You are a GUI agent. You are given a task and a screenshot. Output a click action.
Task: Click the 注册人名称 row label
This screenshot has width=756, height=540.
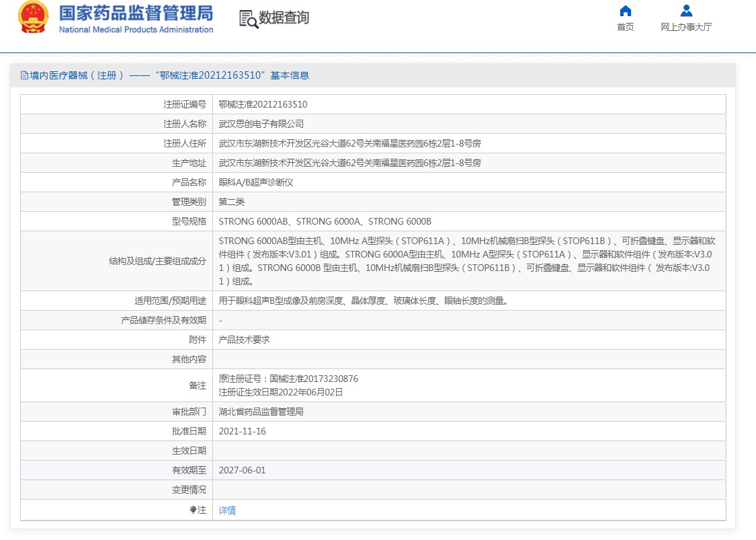[x=185, y=124]
